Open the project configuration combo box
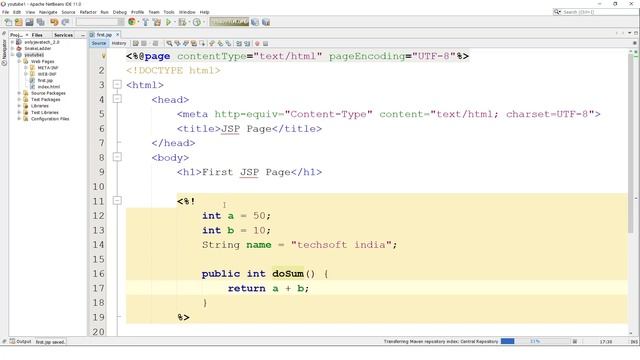Image resolution: width=640 pixels, height=360 pixels. tap(100, 22)
